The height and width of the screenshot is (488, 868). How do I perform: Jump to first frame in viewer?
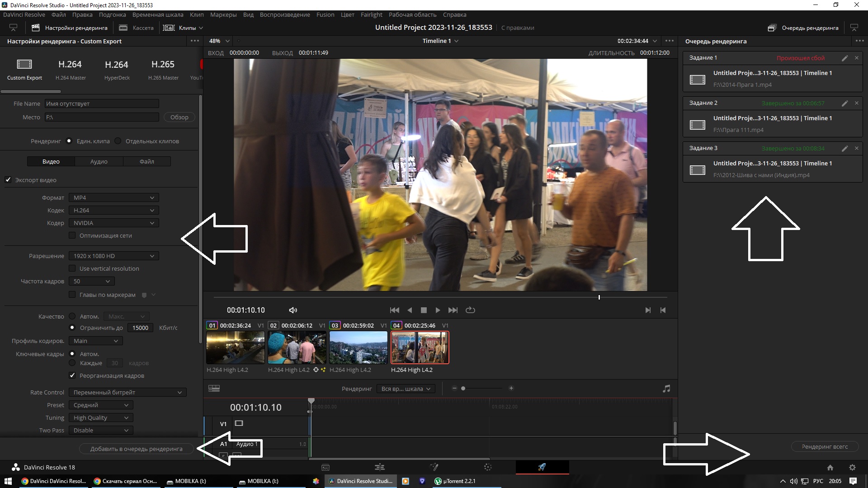point(394,310)
